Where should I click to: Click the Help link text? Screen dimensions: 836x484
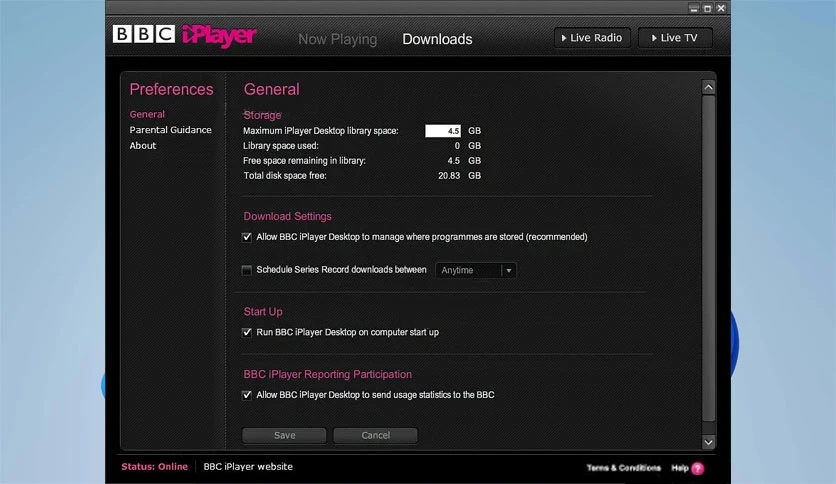click(680, 468)
